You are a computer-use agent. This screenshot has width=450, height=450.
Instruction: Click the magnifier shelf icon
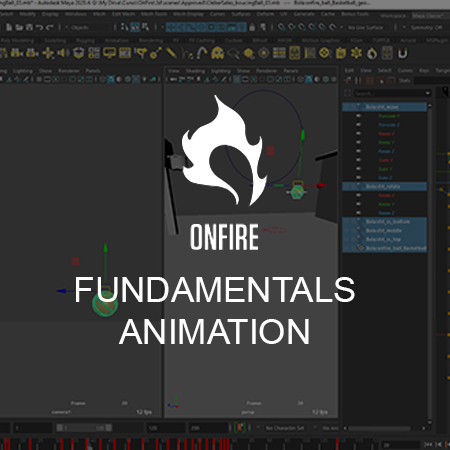(233, 53)
